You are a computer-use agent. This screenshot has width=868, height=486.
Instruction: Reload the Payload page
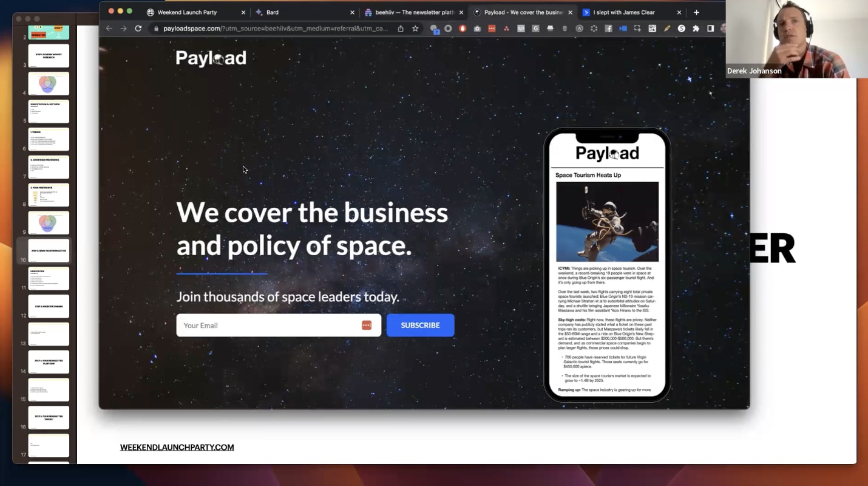pyautogui.click(x=138, y=29)
